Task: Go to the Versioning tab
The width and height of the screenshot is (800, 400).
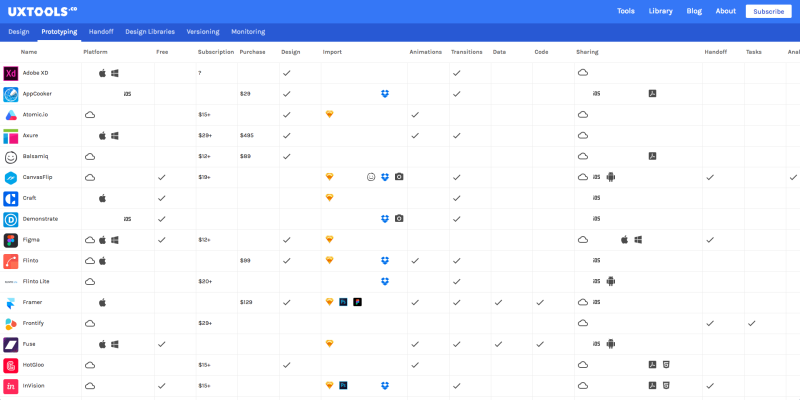Action: (x=203, y=32)
